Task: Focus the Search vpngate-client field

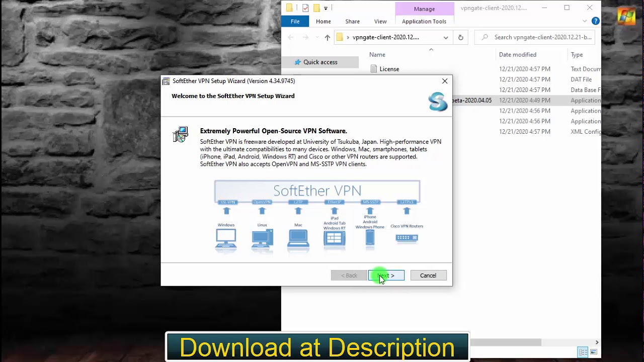Action: click(x=535, y=37)
